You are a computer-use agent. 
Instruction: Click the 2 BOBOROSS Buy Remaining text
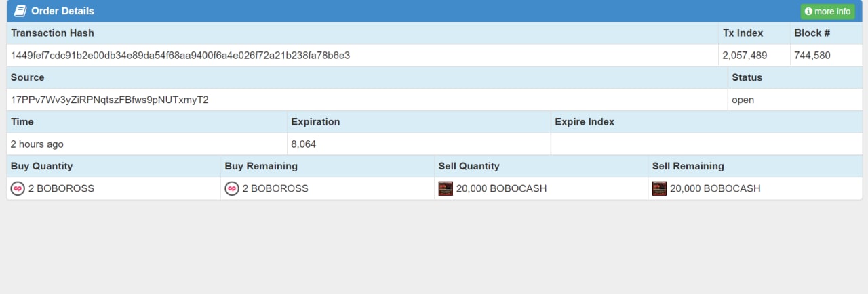(275, 188)
